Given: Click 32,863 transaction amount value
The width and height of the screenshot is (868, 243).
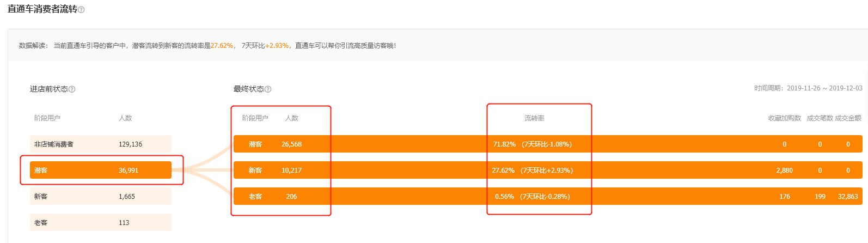Looking at the screenshot, I should coord(848,197).
